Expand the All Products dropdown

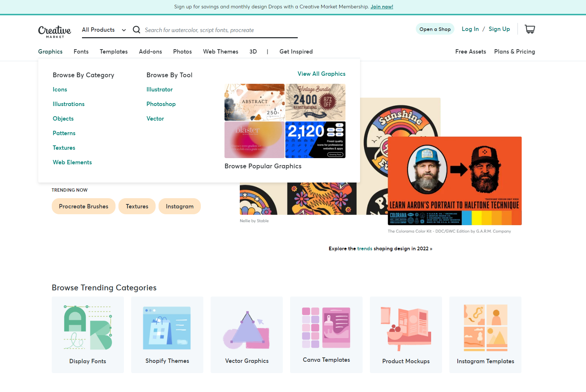(x=104, y=30)
